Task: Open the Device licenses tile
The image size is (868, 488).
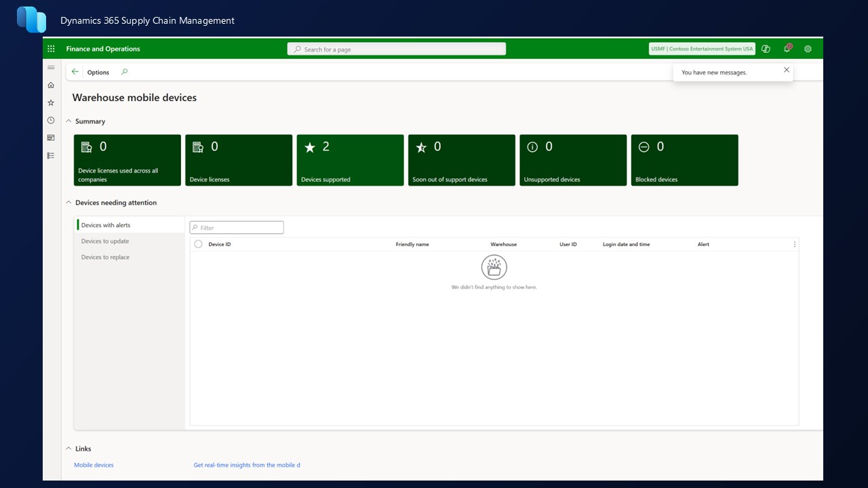Action: click(239, 160)
